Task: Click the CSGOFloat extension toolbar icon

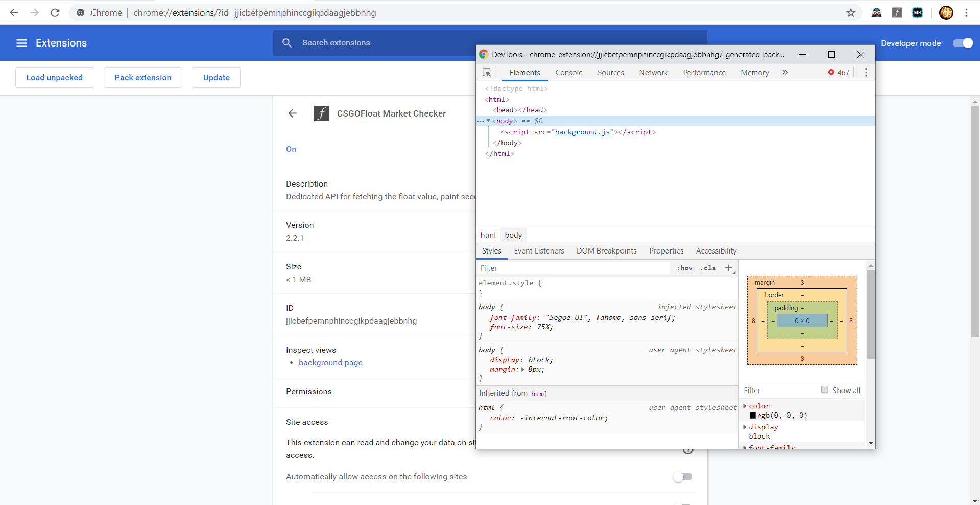Action: point(897,12)
